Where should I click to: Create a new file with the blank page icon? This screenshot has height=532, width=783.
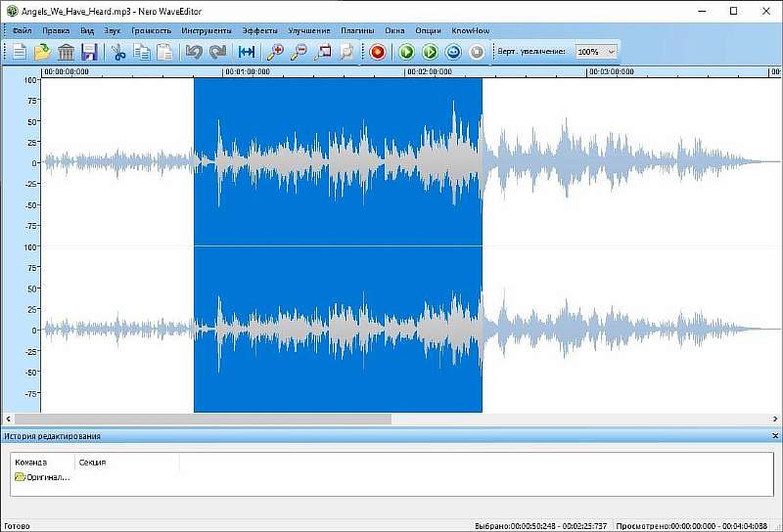20,52
